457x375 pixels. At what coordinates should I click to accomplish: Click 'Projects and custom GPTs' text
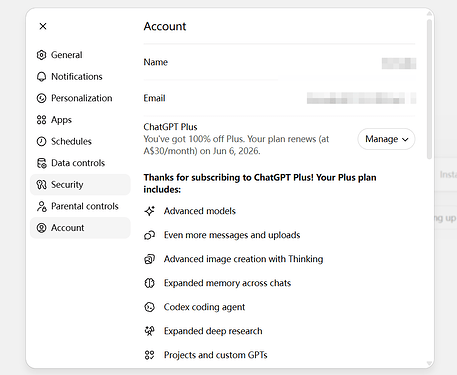pos(216,355)
